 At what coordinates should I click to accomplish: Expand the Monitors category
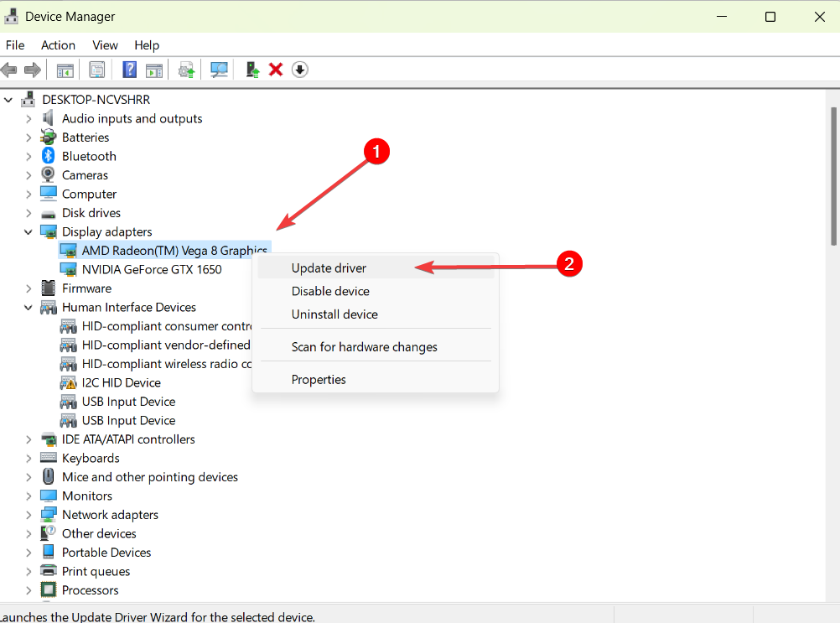point(29,496)
